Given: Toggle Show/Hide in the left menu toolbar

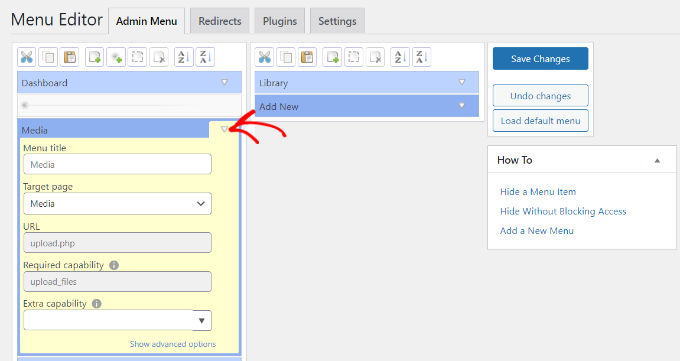Looking at the screenshot, I should click(x=137, y=57).
